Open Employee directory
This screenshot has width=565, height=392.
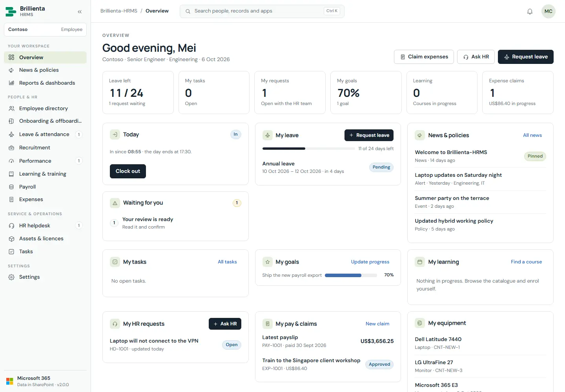pyautogui.click(x=45, y=108)
